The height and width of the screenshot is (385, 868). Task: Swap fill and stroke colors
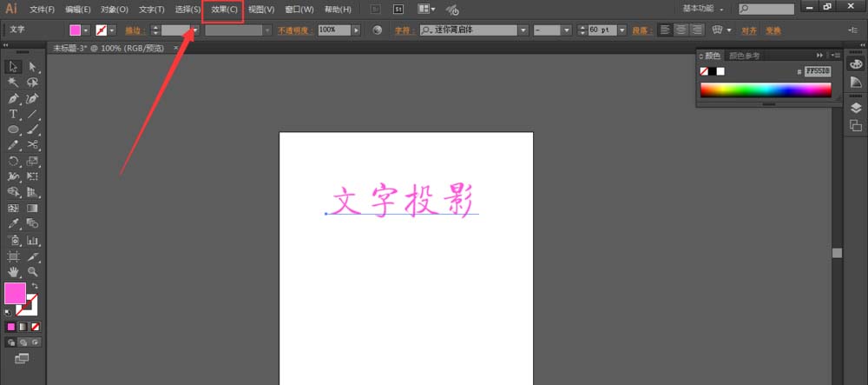point(35,286)
